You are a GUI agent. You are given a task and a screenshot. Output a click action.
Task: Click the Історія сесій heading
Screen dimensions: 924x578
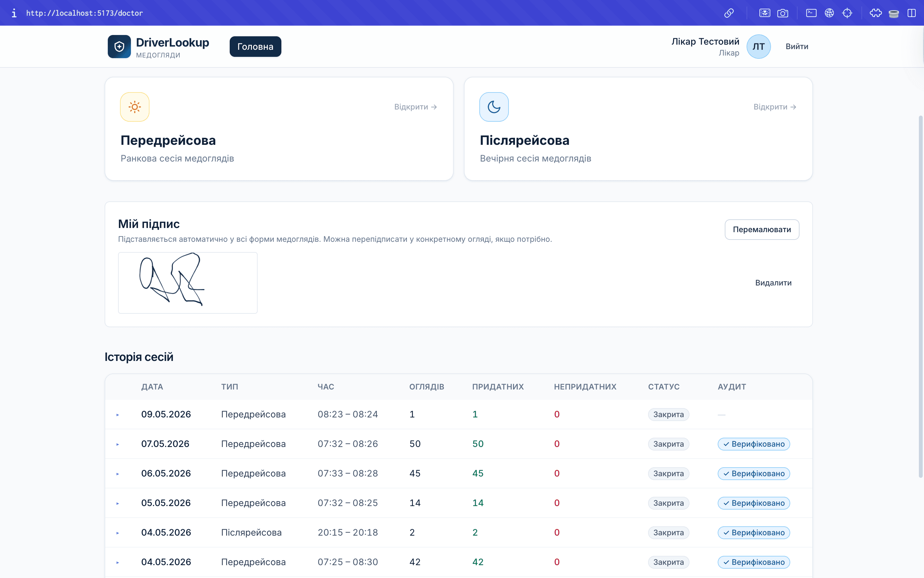[139, 357]
